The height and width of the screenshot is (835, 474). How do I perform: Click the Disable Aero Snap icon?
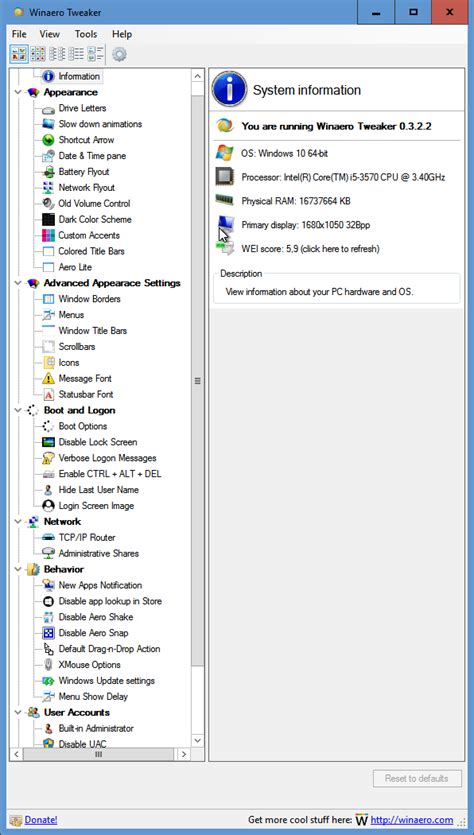48,633
